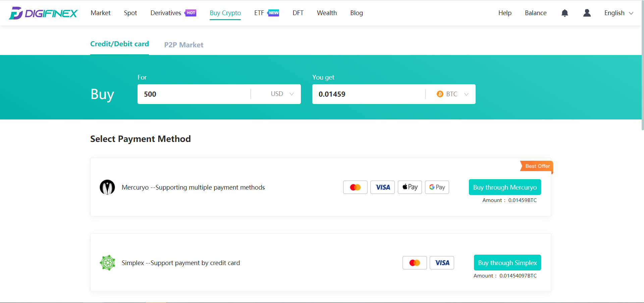Click the page vertical scrollbar
Screen dimensions: 644x303
tap(642, 65)
